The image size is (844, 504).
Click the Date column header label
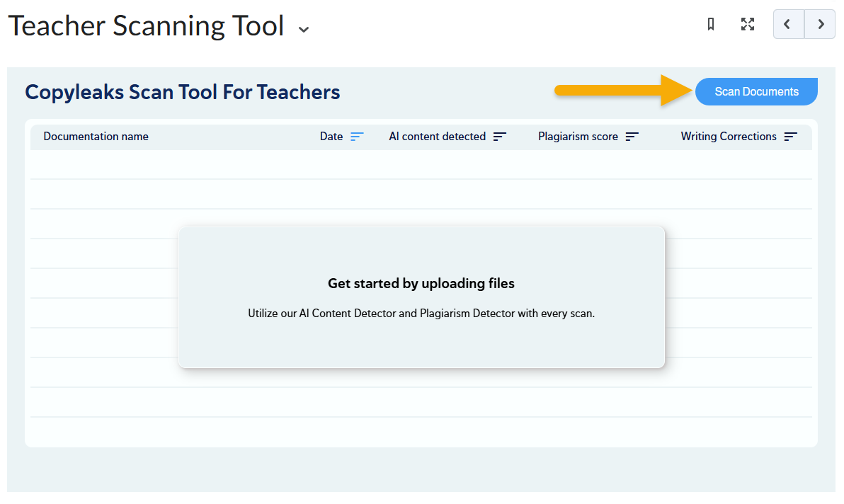tap(331, 137)
